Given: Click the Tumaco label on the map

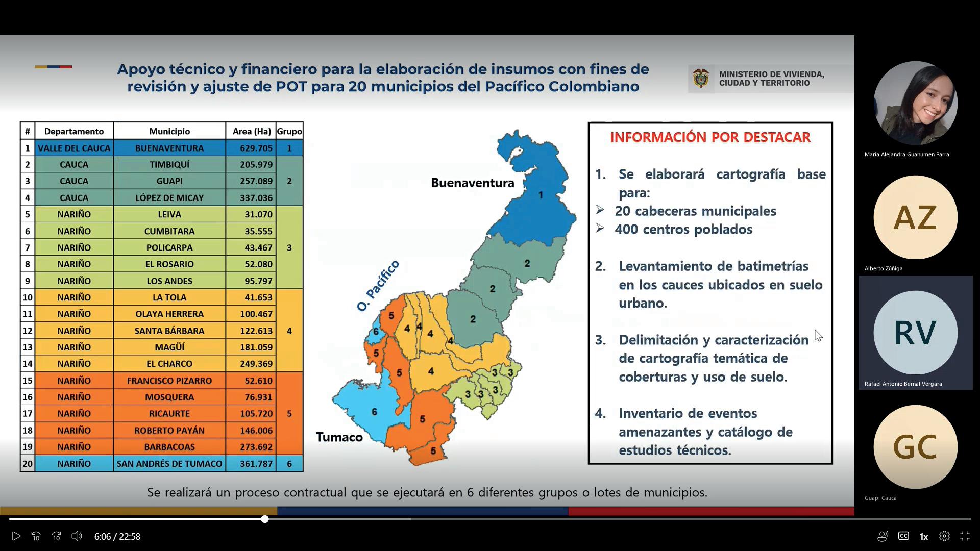Looking at the screenshot, I should pos(339,437).
